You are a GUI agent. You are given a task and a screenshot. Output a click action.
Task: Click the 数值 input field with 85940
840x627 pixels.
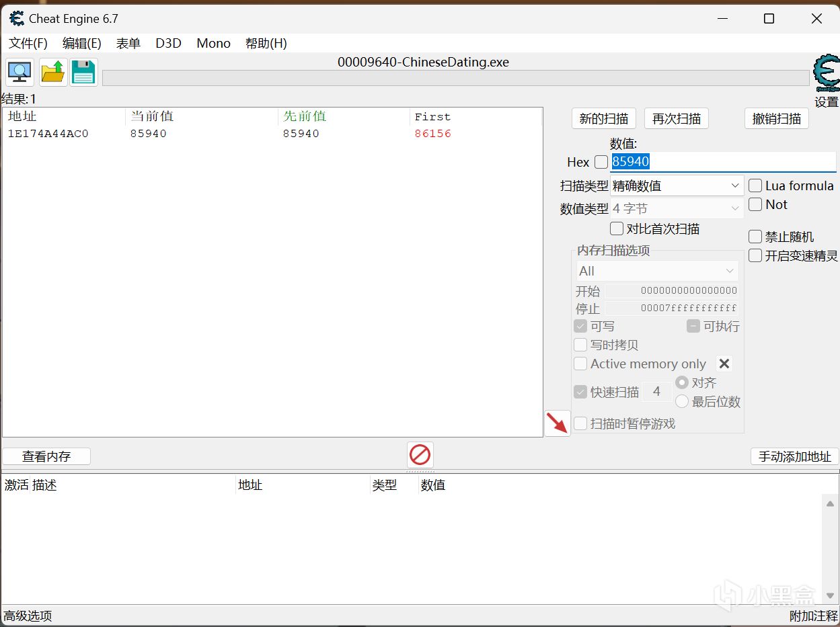(x=723, y=162)
